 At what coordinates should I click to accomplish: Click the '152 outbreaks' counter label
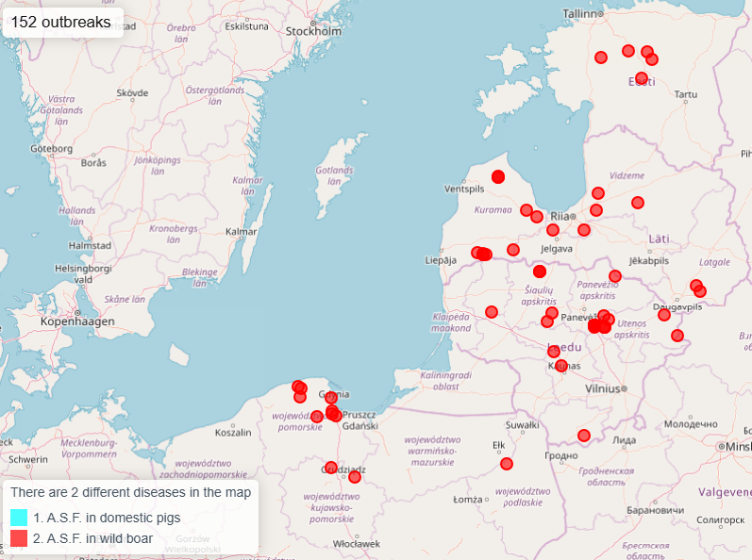[61, 21]
